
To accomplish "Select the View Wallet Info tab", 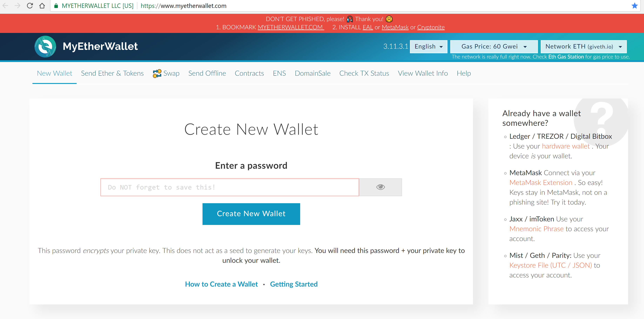I will (423, 73).
